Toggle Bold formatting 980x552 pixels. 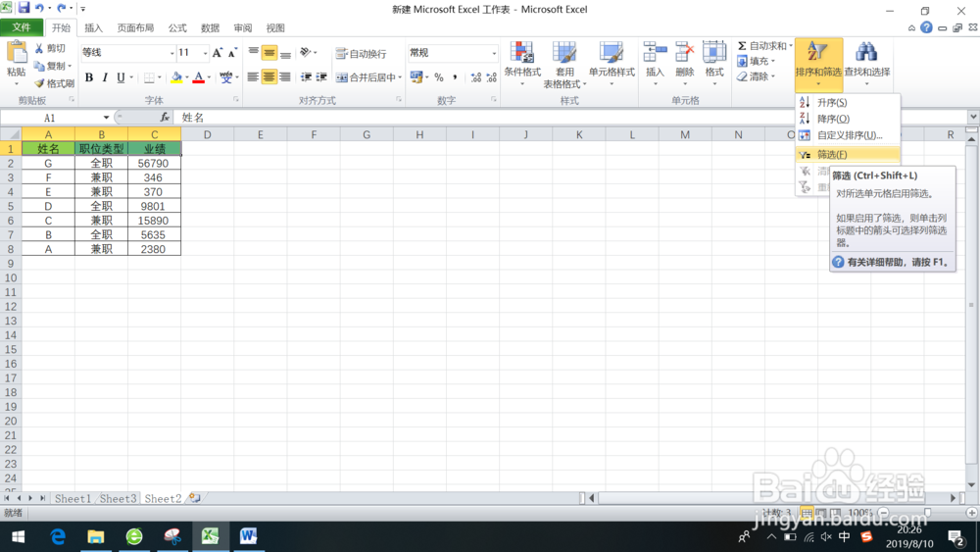coord(89,77)
